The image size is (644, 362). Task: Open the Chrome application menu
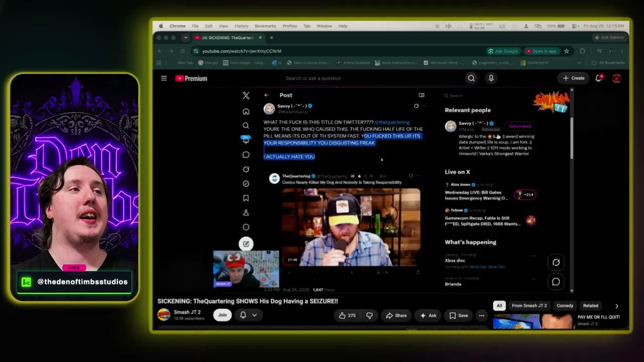pyautogui.click(x=178, y=26)
